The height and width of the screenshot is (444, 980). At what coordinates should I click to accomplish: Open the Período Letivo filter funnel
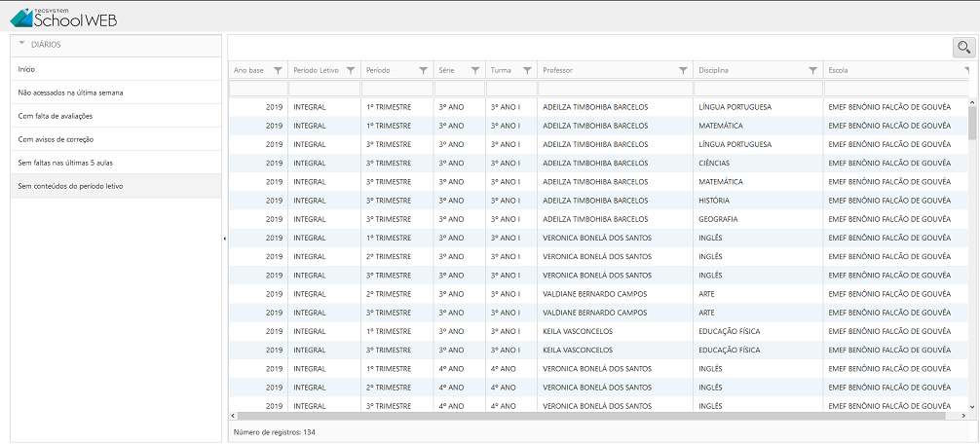click(351, 70)
